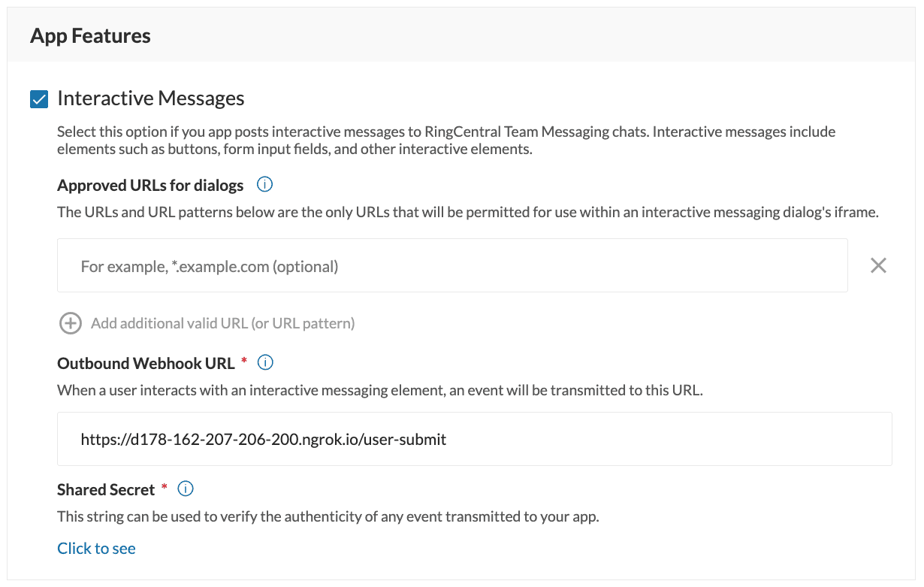Click the shared secret authenticity description
This screenshot has width=924, height=587.
point(328,517)
